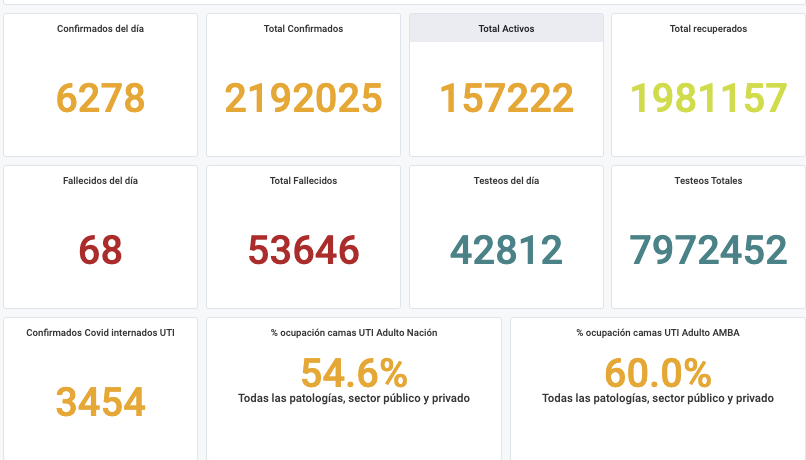The height and width of the screenshot is (460, 806).
Task: Select the Total recuperados panel title
Action: click(708, 29)
